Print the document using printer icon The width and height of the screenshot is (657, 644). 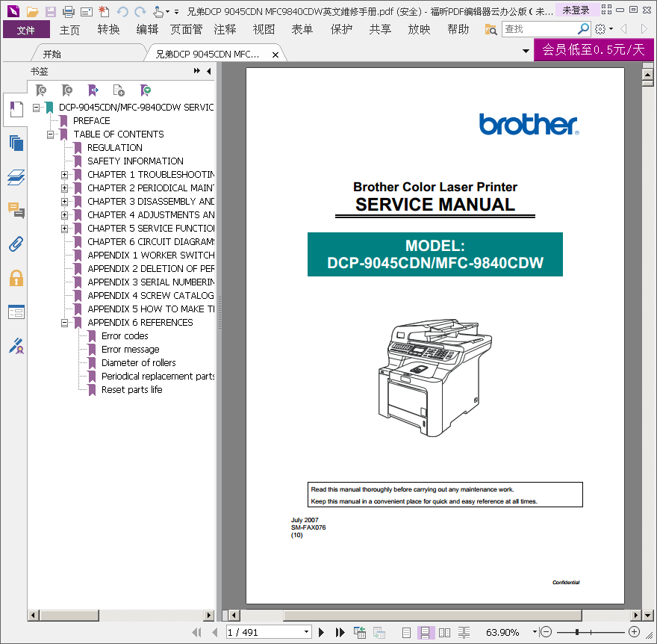point(68,11)
